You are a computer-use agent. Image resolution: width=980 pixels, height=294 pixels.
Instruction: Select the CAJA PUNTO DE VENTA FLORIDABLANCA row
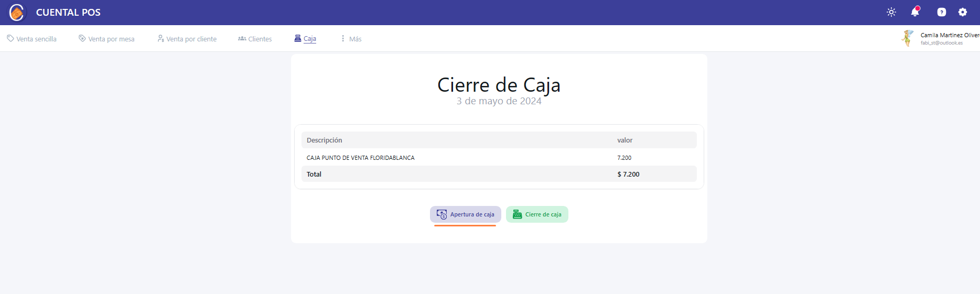[360, 158]
